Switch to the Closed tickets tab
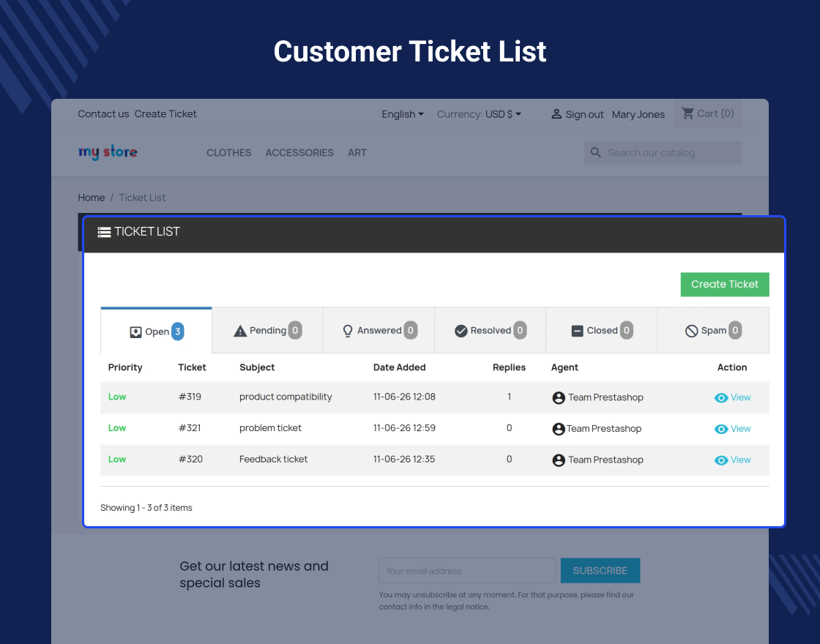This screenshot has width=820, height=644. [x=601, y=330]
